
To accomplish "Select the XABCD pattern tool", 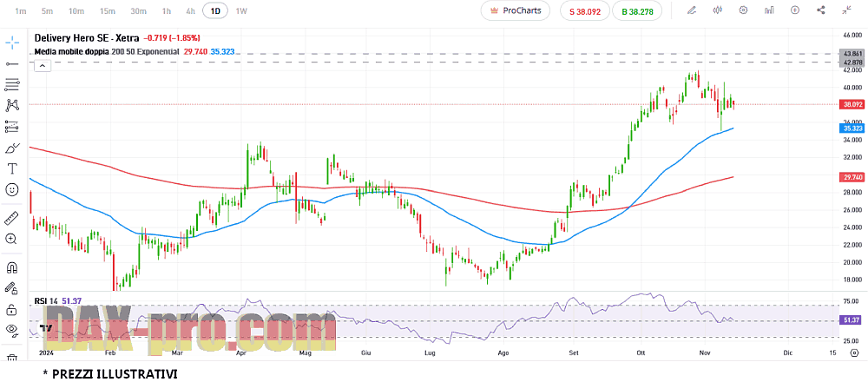I will [12, 105].
